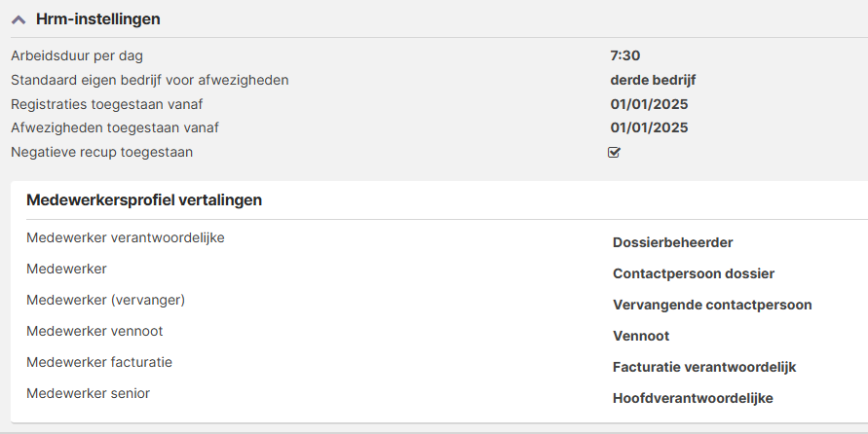The height and width of the screenshot is (434, 868).
Task: Click Registraties toegestaan vanaf date value
Action: point(649,104)
